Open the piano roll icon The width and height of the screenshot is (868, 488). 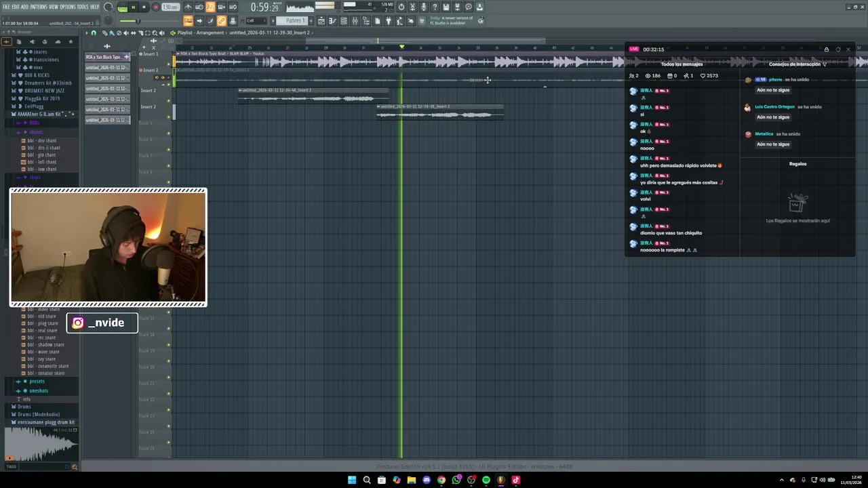click(x=332, y=20)
